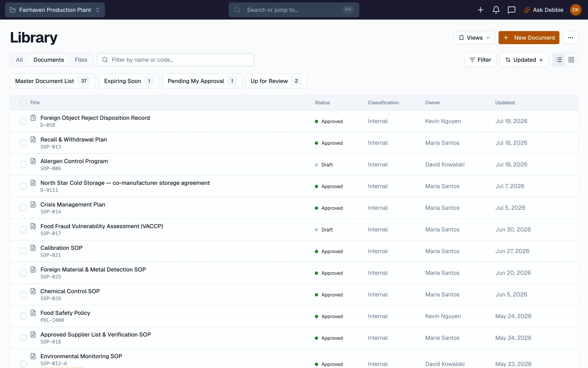The height and width of the screenshot is (368, 588).
Task: Check the box for Calibration SOP
Action: point(23,251)
